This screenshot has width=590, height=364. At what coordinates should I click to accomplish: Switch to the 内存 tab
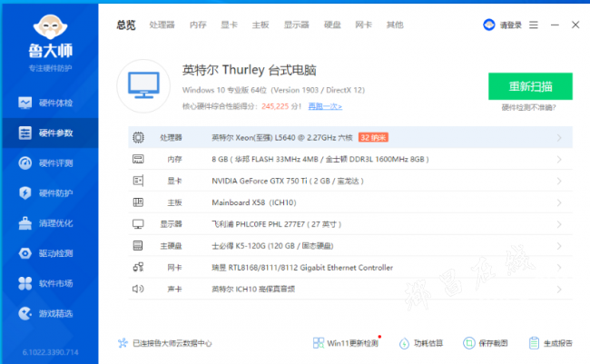198,25
